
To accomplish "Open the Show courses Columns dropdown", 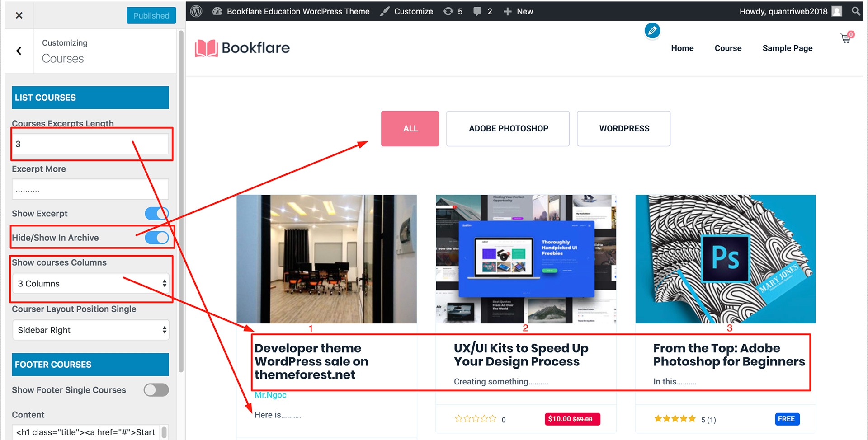I will click(x=90, y=283).
